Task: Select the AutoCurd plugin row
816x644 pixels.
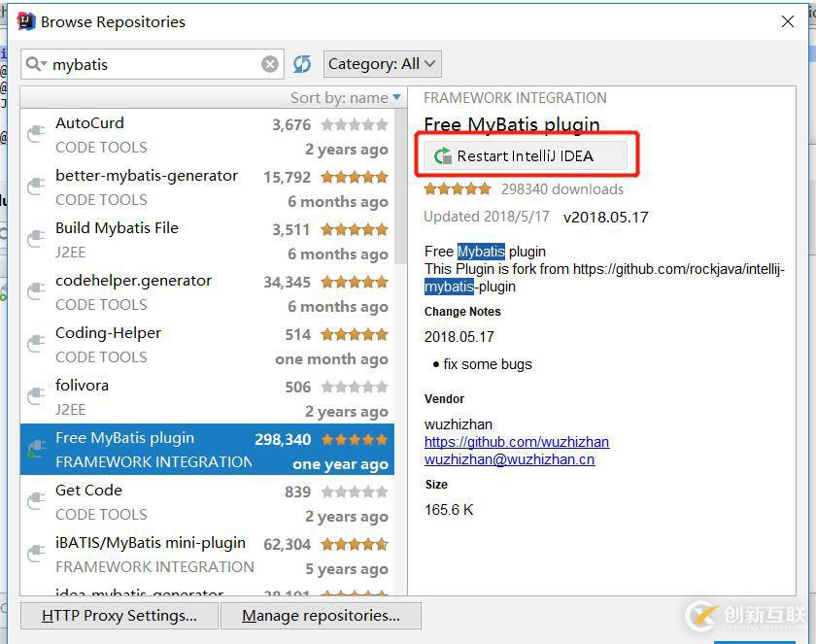Action: click(x=207, y=135)
